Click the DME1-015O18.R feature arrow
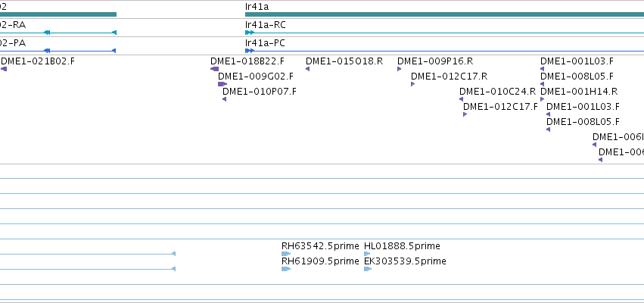Image resolution: width=644 pixels, height=303 pixels. [x=308, y=69]
